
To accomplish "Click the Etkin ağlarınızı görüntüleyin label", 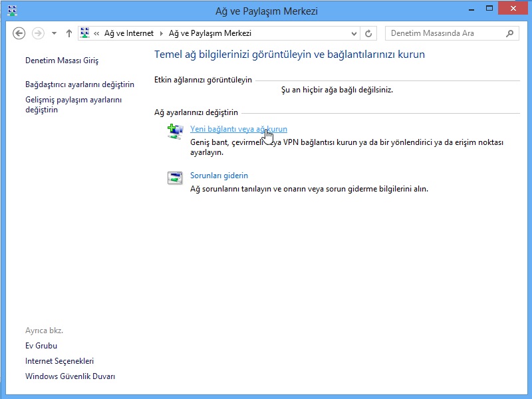I will pos(203,80).
